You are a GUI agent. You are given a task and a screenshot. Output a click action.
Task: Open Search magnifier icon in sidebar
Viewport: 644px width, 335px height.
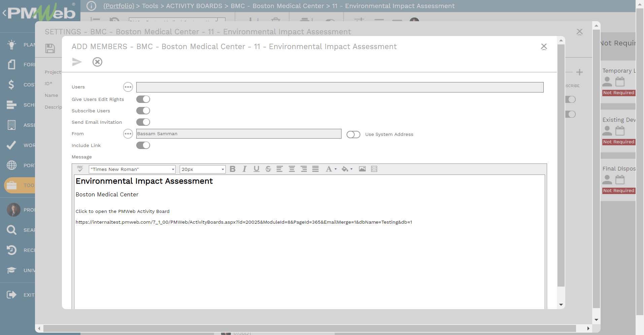pyautogui.click(x=11, y=230)
